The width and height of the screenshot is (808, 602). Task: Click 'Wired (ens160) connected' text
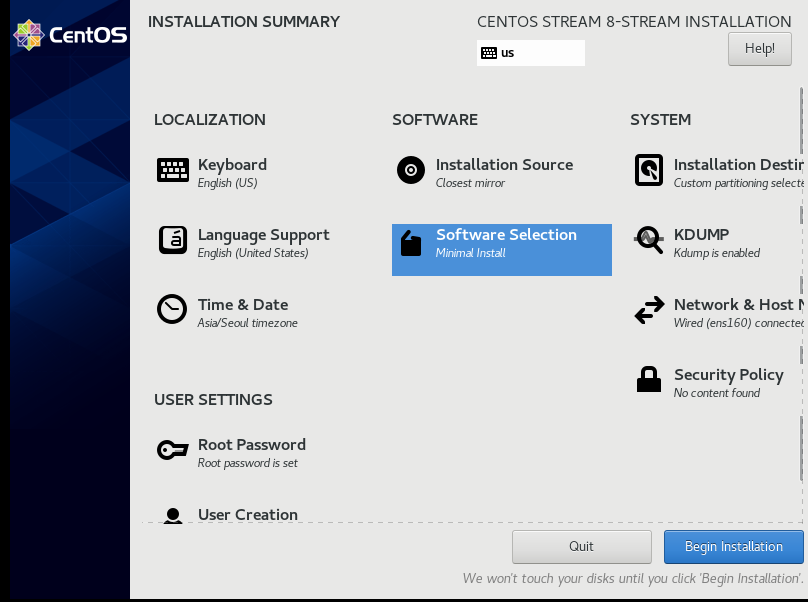738,323
